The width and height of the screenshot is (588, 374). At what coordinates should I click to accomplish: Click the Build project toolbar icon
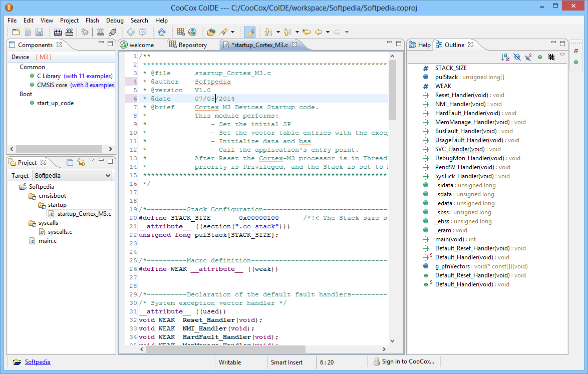[58, 32]
